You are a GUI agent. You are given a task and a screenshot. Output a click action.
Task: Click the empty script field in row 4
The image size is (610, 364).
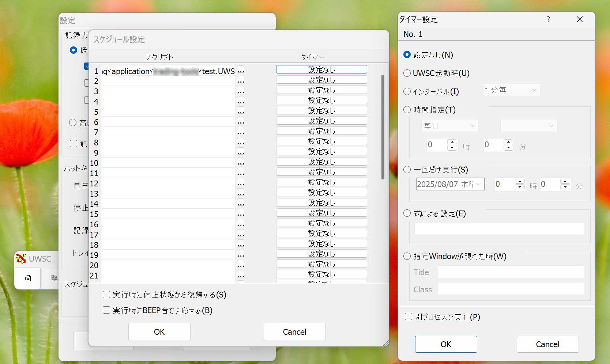[x=168, y=102]
